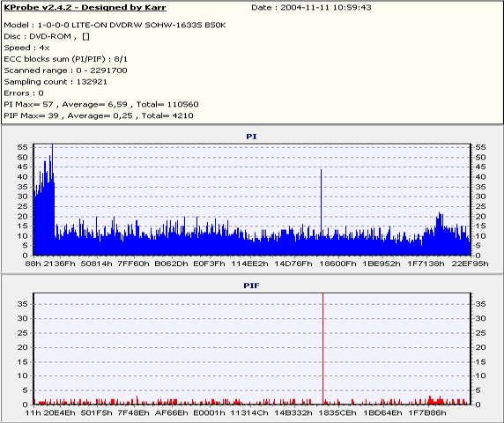This screenshot has width=504, height=423.
Task: Click the 35 value on PIF left axis
Action: [23, 304]
